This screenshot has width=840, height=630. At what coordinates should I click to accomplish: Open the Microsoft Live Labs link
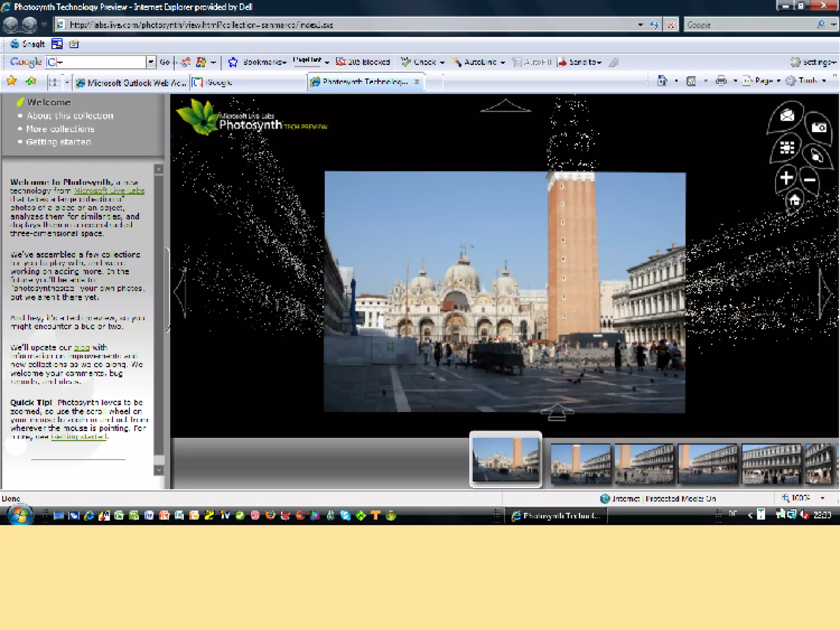(109, 191)
